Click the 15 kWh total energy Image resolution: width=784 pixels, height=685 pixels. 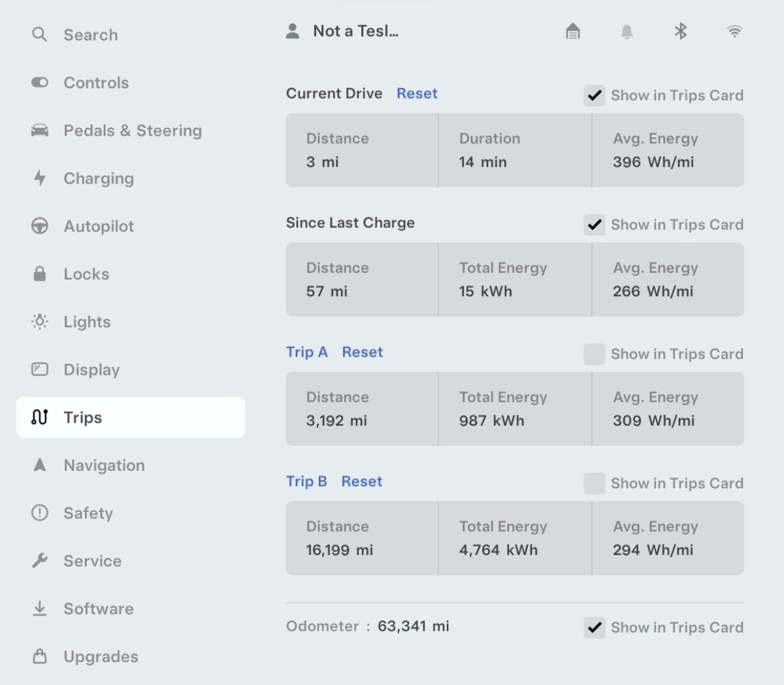pyautogui.click(x=485, y=291)
